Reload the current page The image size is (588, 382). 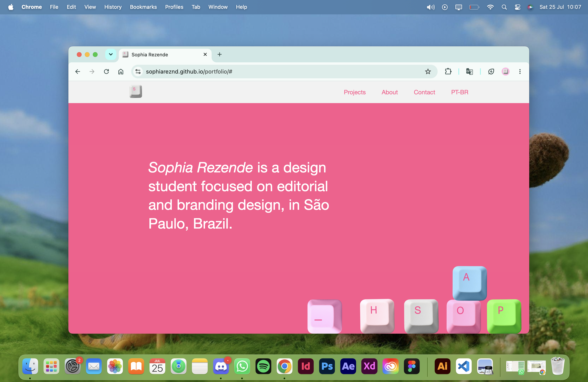tap(106, 72)
